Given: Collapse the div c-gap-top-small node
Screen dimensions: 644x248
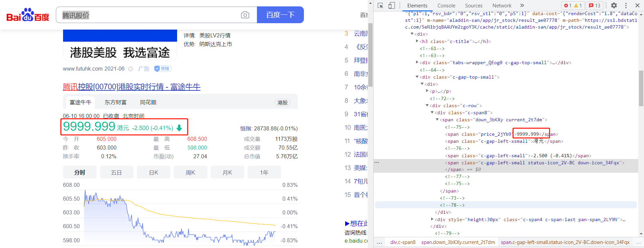Looking at the screenshot, I should click(417, 77).
